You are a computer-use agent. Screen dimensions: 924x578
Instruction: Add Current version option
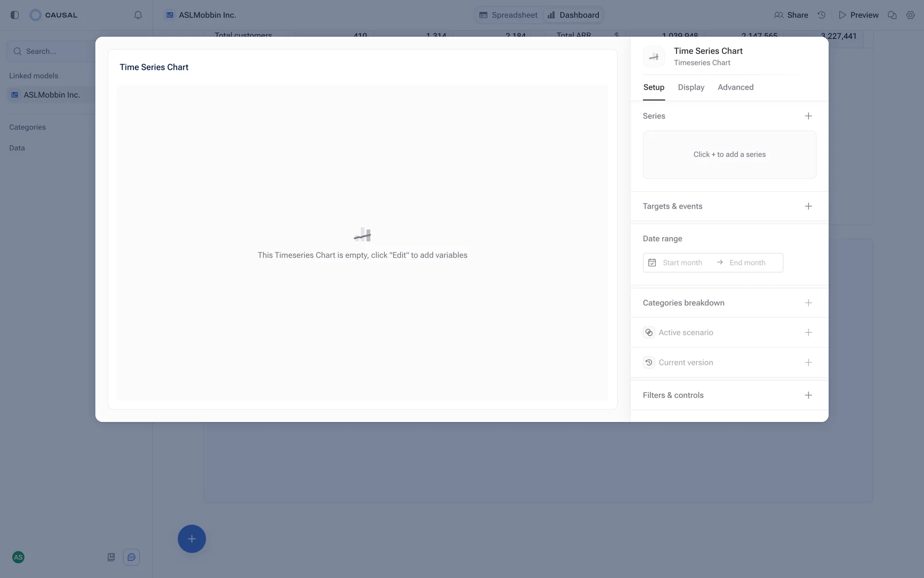pyautogui.click(x=808, y=362)
